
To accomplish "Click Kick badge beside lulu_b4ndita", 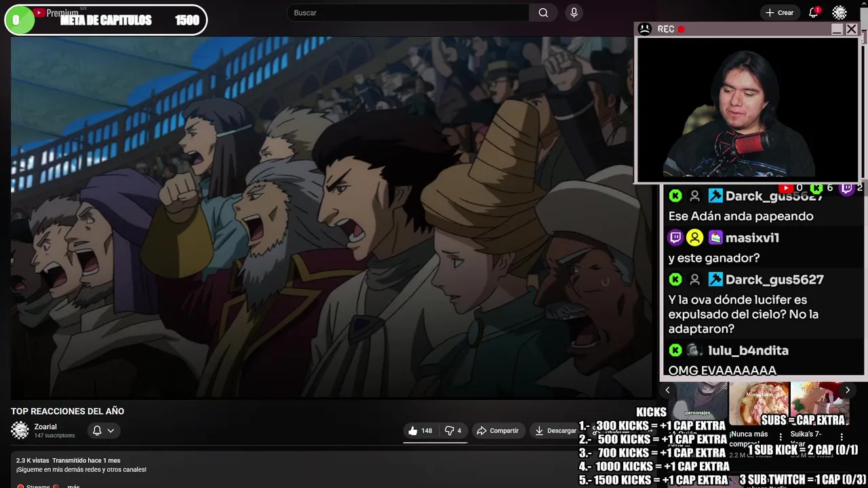I will pos(675,350).
